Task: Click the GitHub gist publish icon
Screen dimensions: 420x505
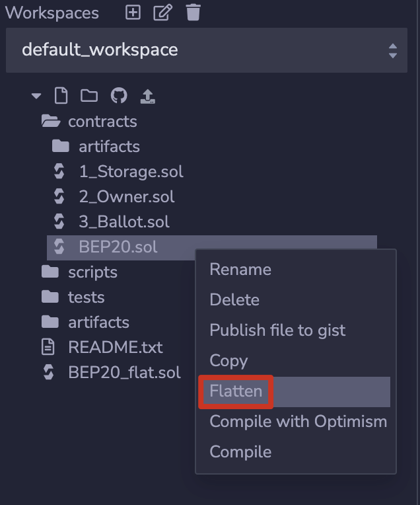Action: tap(119, 97)
